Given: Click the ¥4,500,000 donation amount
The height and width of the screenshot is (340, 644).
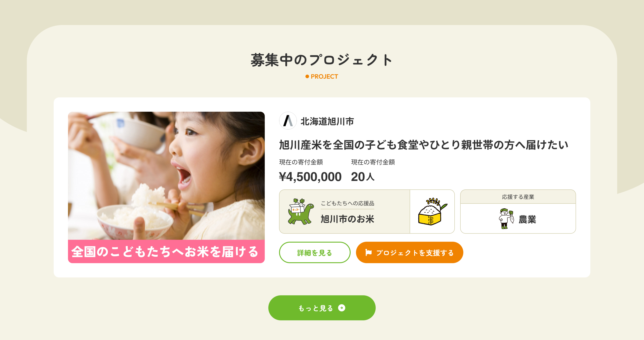Looking at the screenshot, I should [x=310, y=177].
